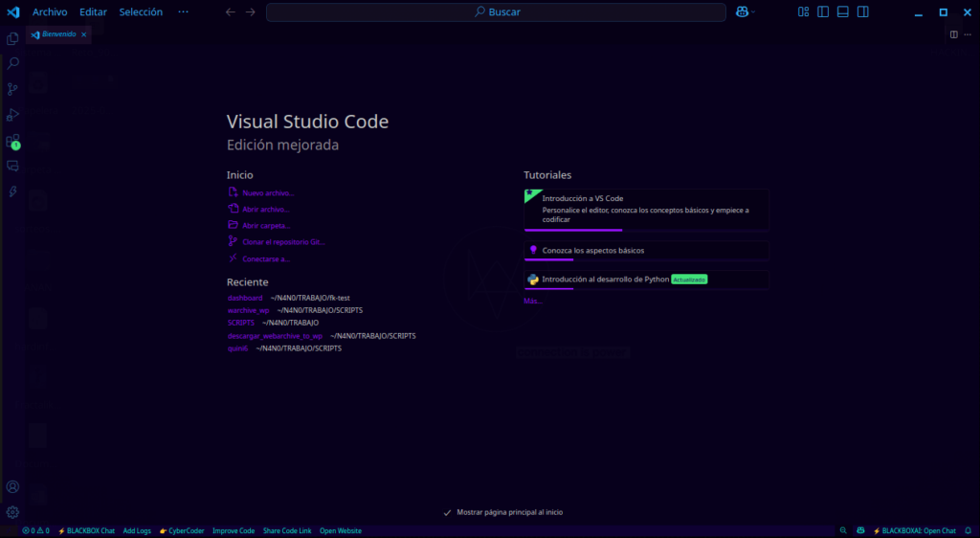Screen dimensions: 980x538
Task: Click BLACKBOXAI: Open Chat status item
Action: (x=914, y=530)
